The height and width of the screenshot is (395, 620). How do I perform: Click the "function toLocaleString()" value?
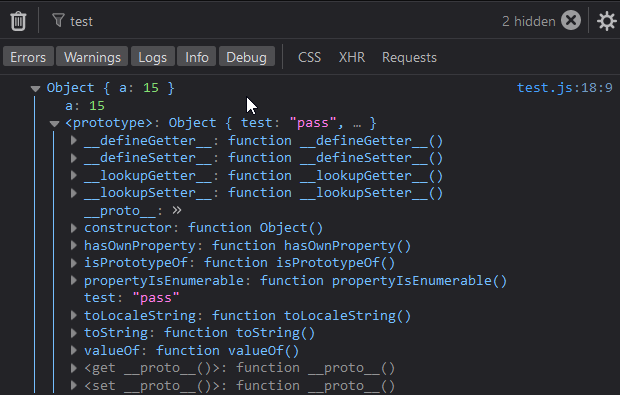pyautogui.click(x=312, y=316)
